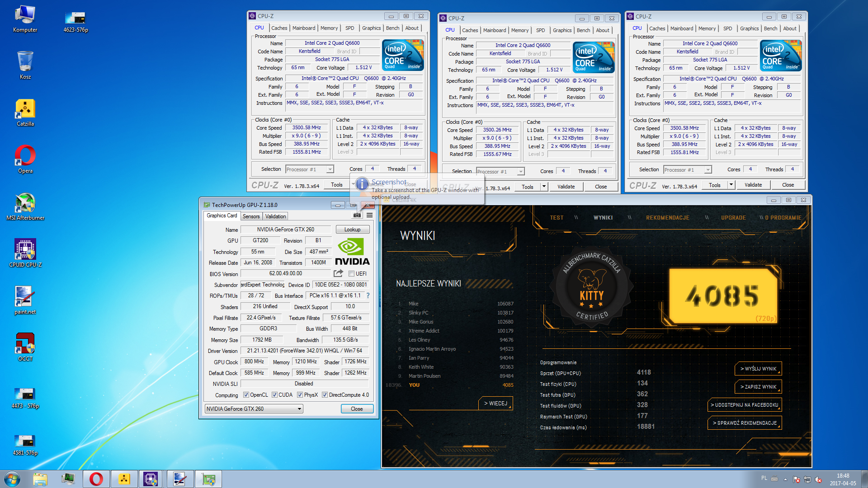This screenshot has width=868, height=488.
Task: Switch to Sensors tab in GPU-Z
Action: pyautogui.click(x=251, y=216)
